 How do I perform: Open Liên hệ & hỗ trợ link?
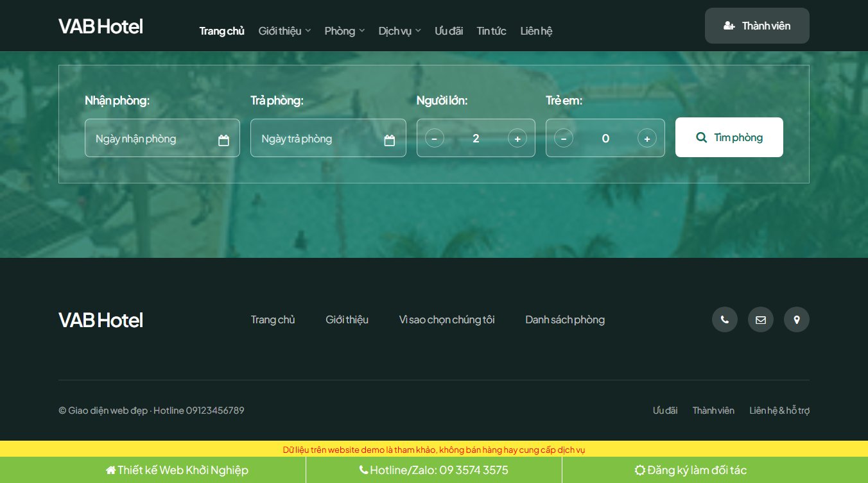(x=779, y=411)
